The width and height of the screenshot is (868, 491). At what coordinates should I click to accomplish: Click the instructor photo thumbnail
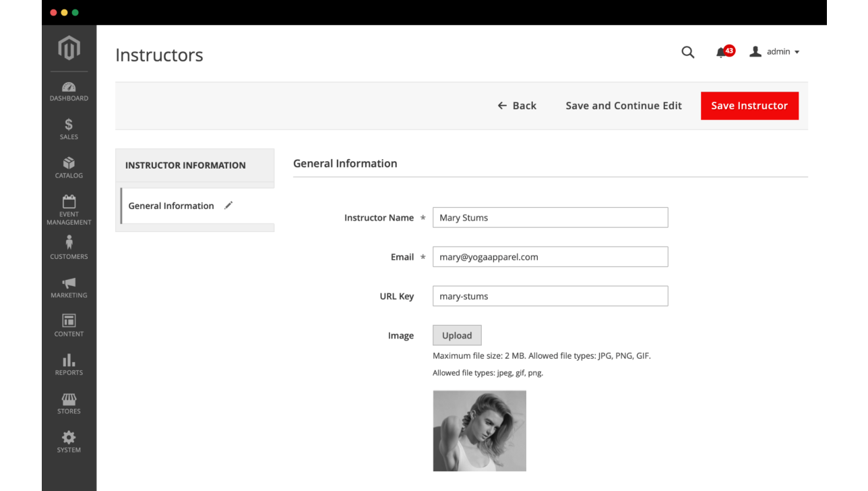pos(479,430)
